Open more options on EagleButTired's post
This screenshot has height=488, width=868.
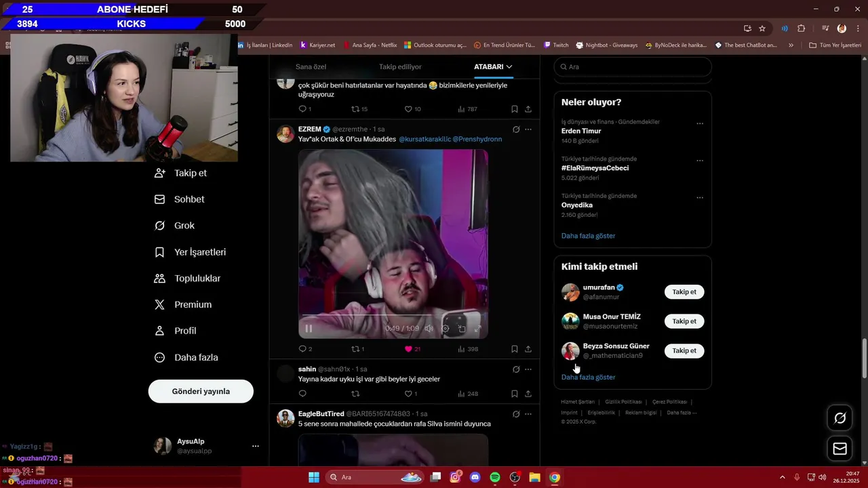coord(528,414)
